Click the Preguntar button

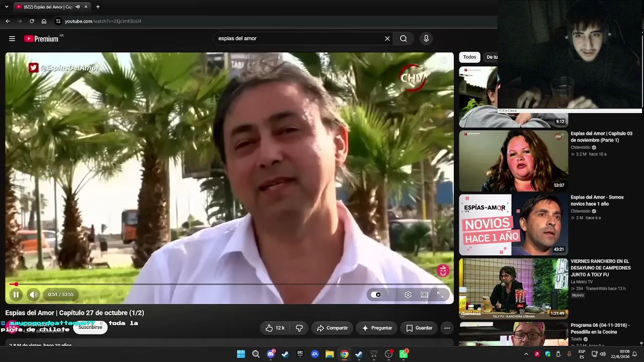(x=377, y=328)
